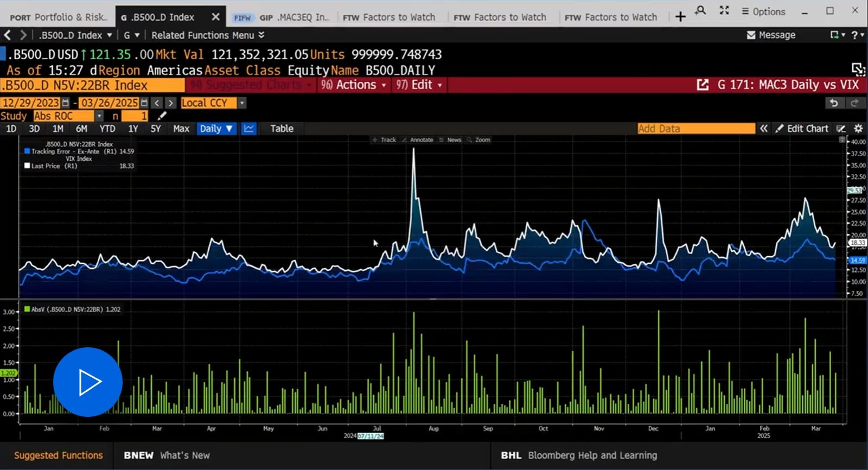The width and height of the screenshot is (868, 470).
Task: Click the Edit Chart button
Action: tap(802, 129)
